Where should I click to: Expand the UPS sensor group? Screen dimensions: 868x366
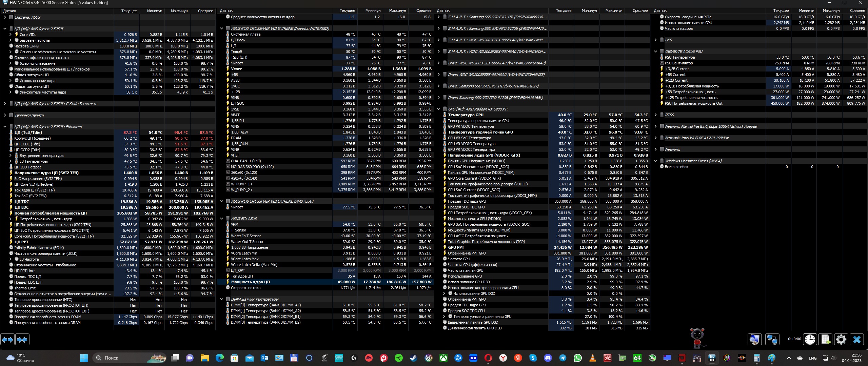point(655,40)
